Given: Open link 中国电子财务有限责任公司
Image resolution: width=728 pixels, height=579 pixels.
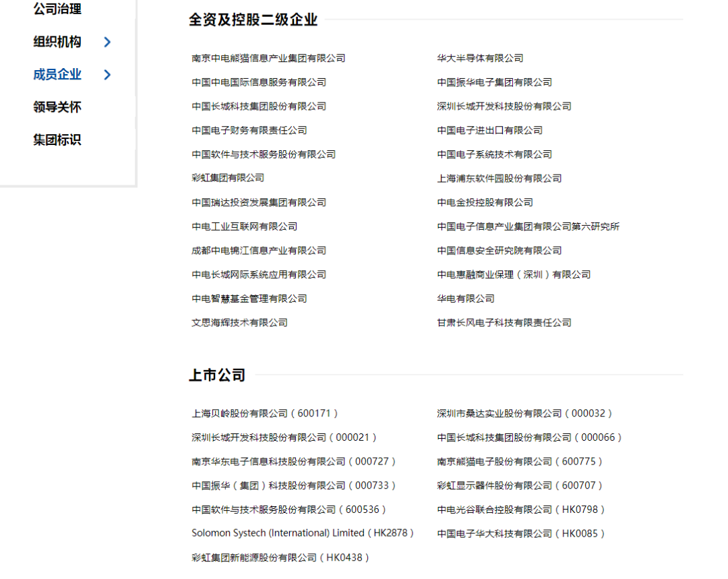Looking at the screenshot, I should coord(249,131).
